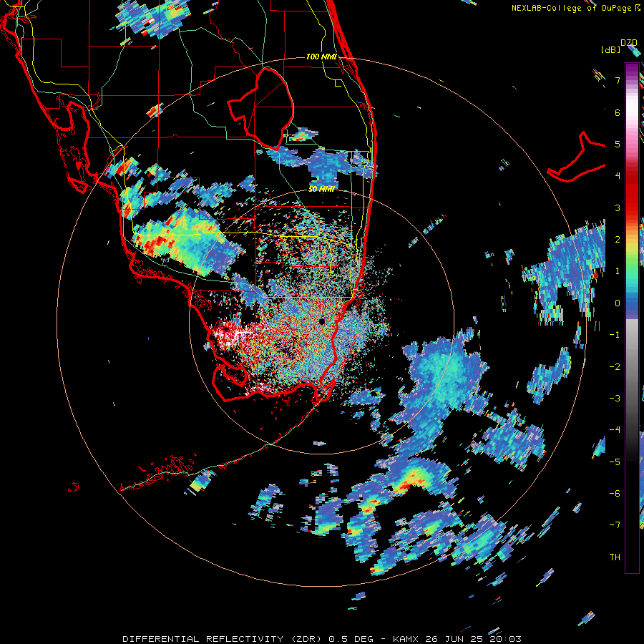Click the -7 value on the scale
The width and height of the screenshot is (644, 644).
point(615,525)
